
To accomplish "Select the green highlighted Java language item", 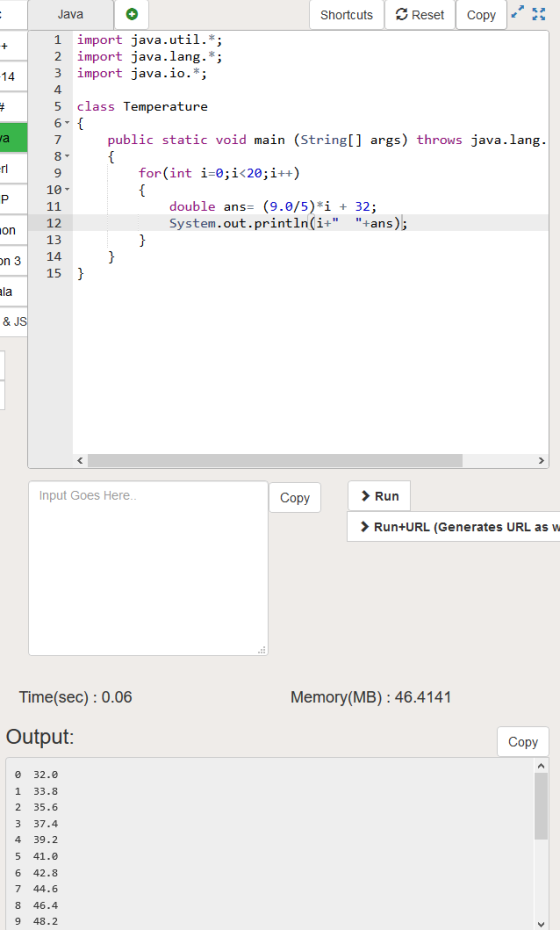I will (x=13, y=138).
